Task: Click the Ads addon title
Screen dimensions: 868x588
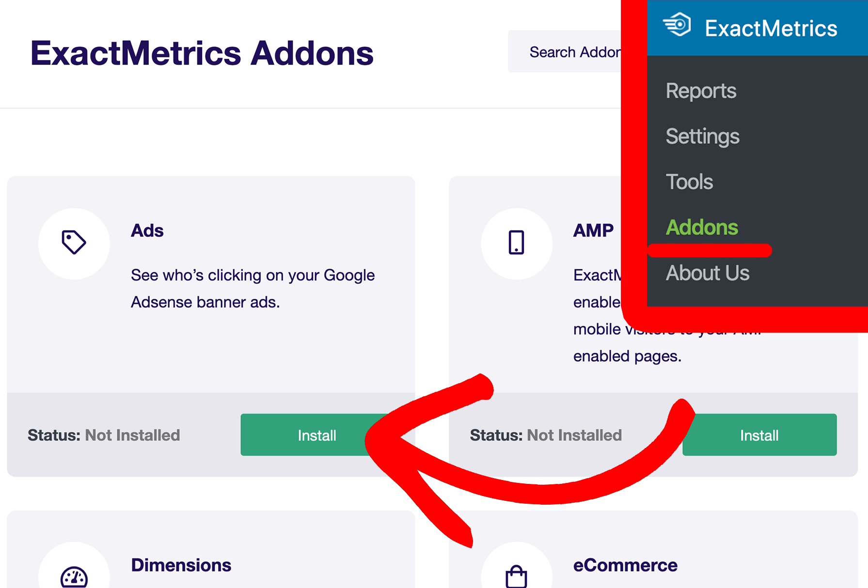Action: (x=147, y=231)
